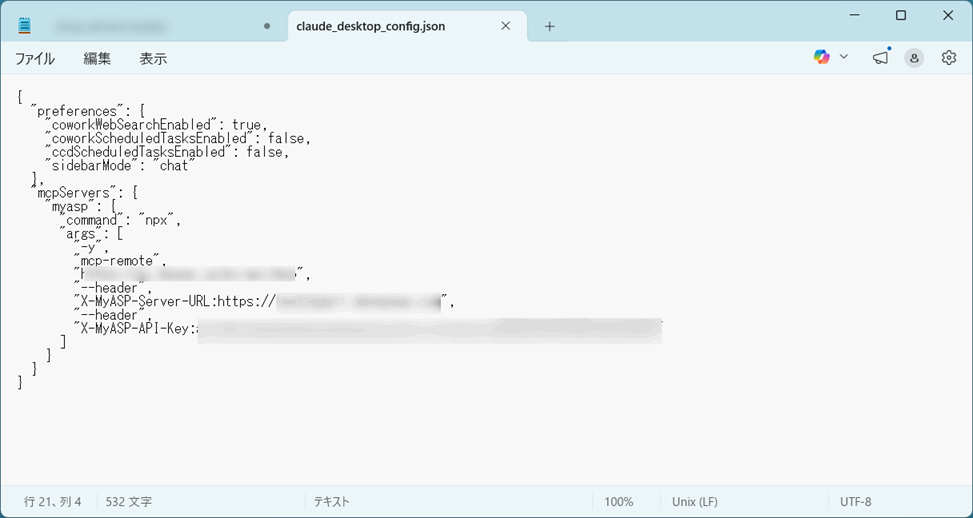Minimize the Notepad window
Viewport: 973px width, 518px height.
[x=855, y=15]
